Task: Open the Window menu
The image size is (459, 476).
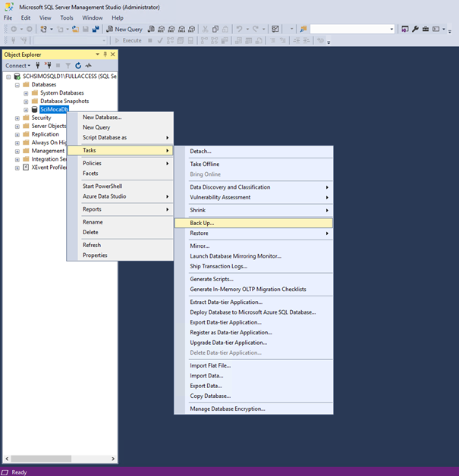Action: (93, 18)
